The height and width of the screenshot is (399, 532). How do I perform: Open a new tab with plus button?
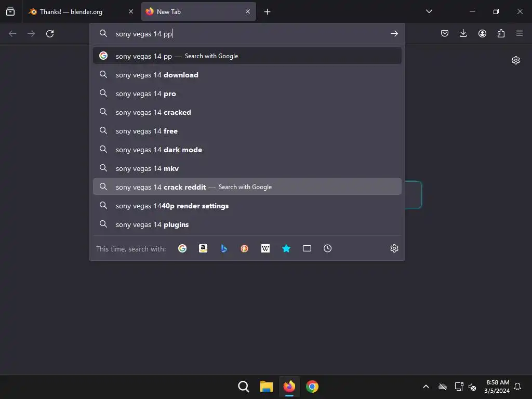[268, 12]
